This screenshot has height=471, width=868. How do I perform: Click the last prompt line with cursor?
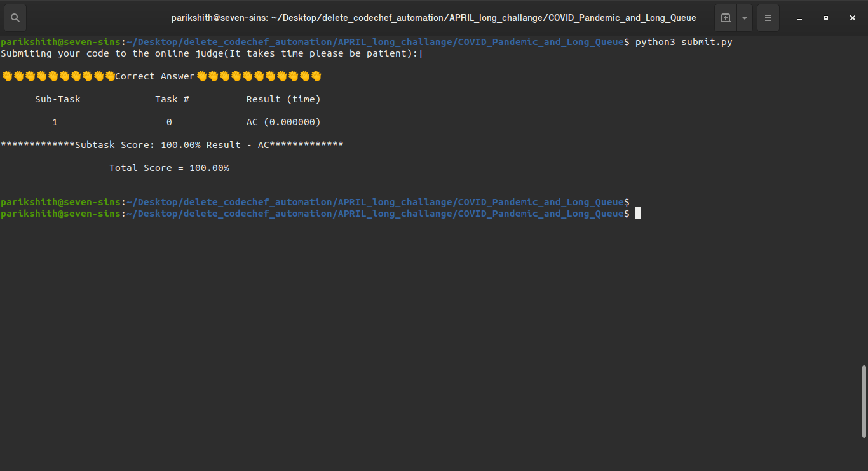coord(321,214)
